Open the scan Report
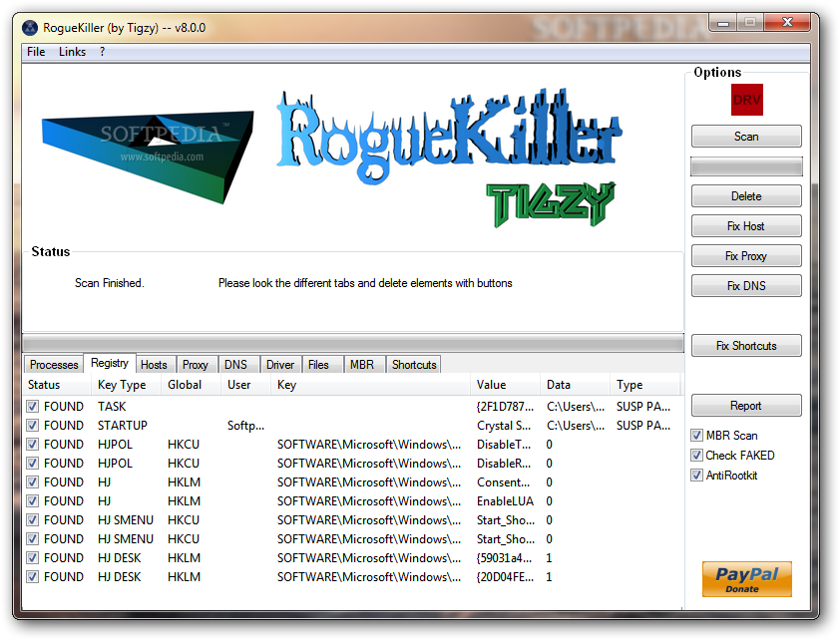Viewport: 840px width, 640px height. (x=746, y=406)
